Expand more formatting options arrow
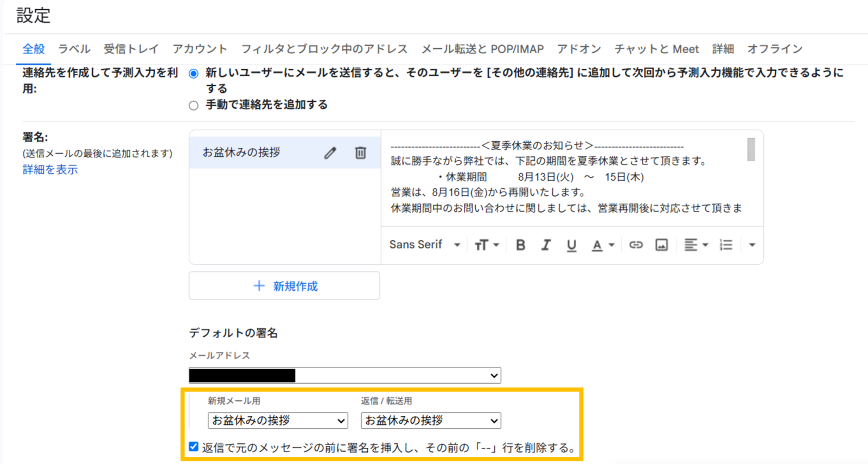The width and height of the screenshot is (868, 464). 752,245
